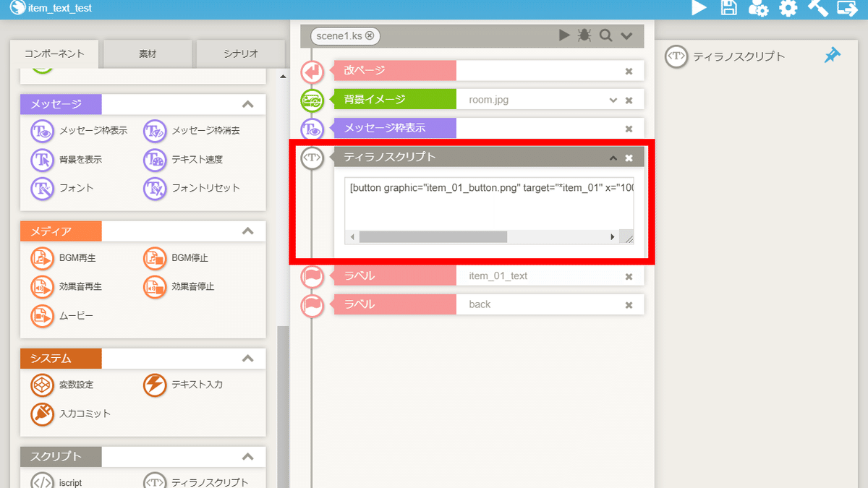
Task: Click the save floppy disk icon
Action: click(729, 8)
